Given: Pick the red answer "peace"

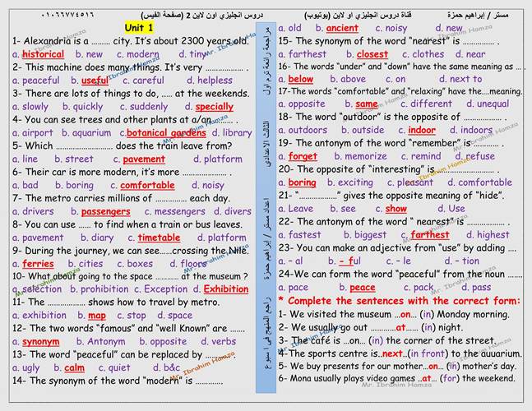Looking at the screenshot, I should click(363, 288).
